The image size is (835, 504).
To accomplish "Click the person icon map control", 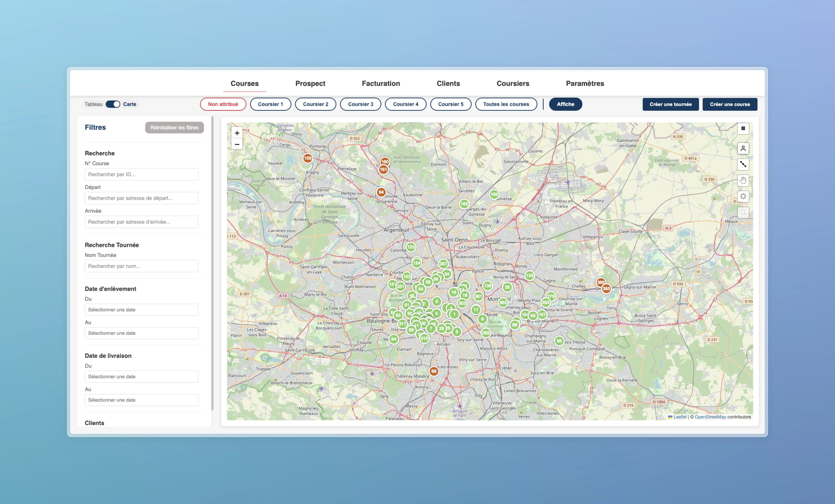I will [743, 148].
